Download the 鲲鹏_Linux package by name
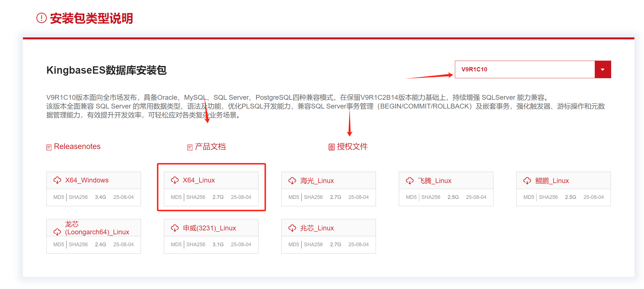644x289 pixels. coord(552,181)
